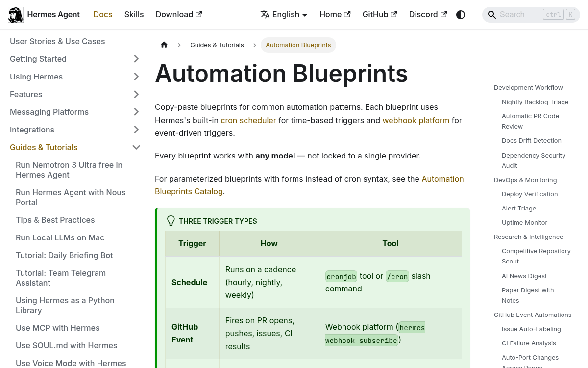Viewport: 588px width, 368px height.
Task: Click the Tool column header
Action: 391,243
